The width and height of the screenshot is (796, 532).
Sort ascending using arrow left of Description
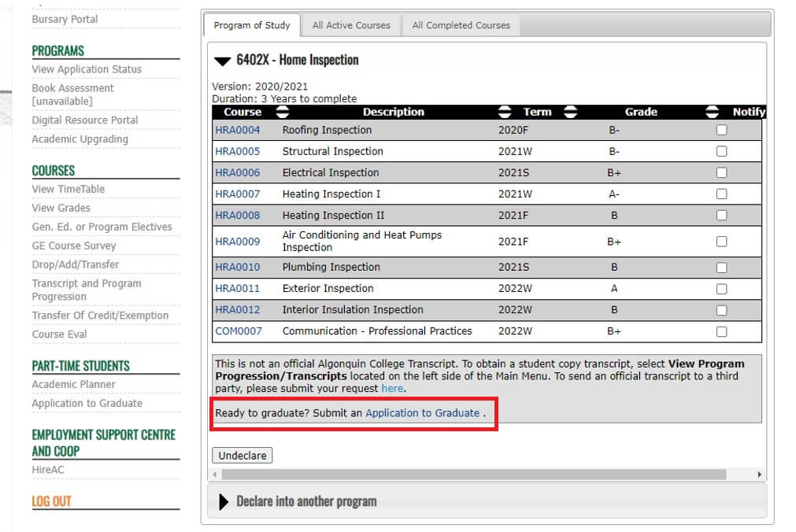point(282,112)
